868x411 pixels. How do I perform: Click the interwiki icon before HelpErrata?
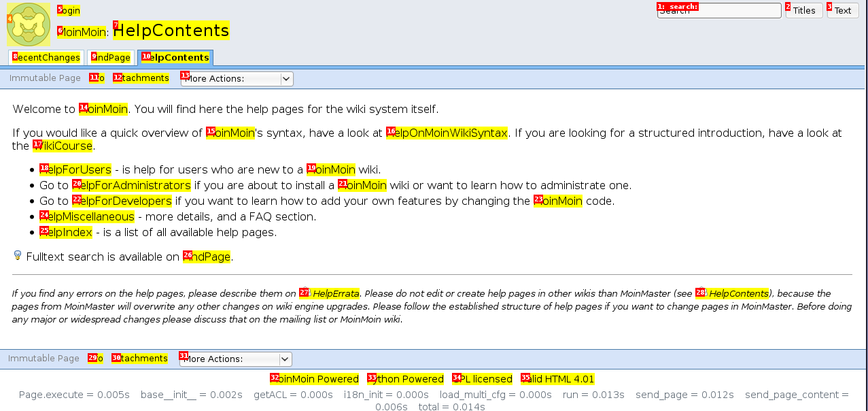pyautogui.click(x=306, y=293)
